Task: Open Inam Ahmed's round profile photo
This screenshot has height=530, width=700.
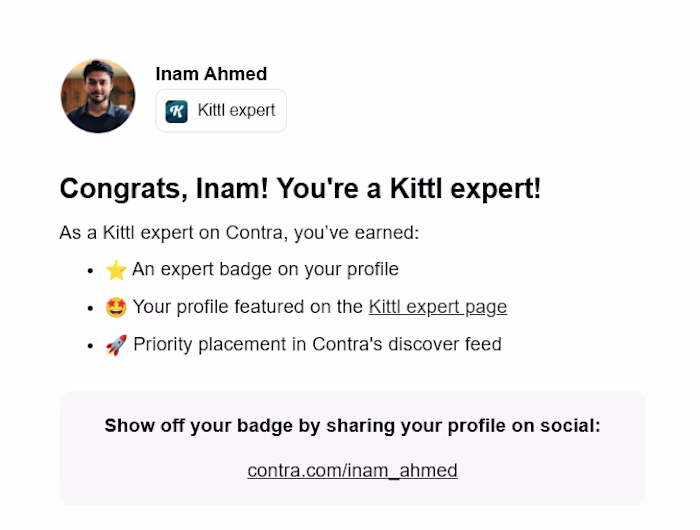Action: click(98, 96)
